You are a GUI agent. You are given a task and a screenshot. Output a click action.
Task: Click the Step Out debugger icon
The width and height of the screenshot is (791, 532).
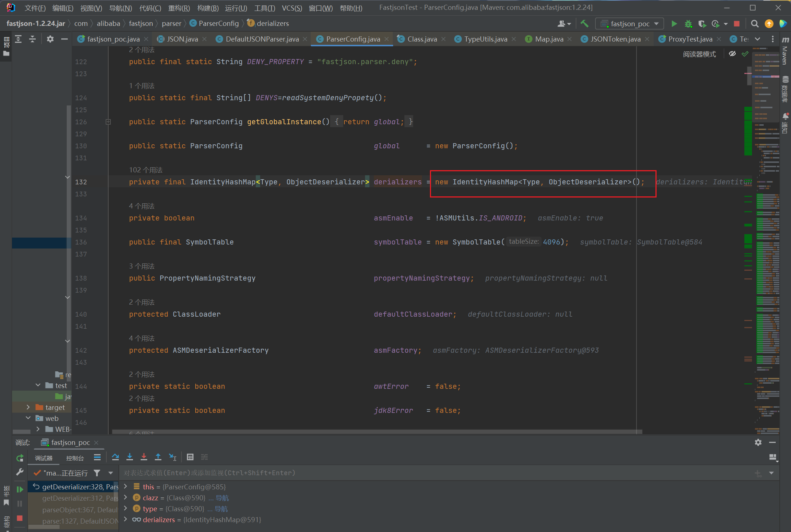(x=158, y=457)
